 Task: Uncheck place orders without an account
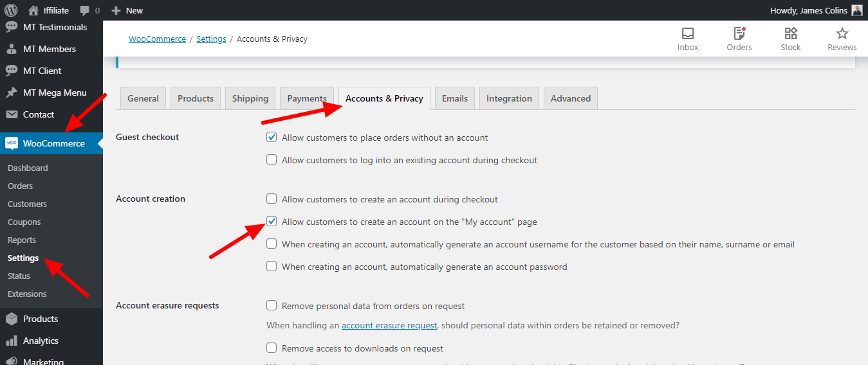272,138
